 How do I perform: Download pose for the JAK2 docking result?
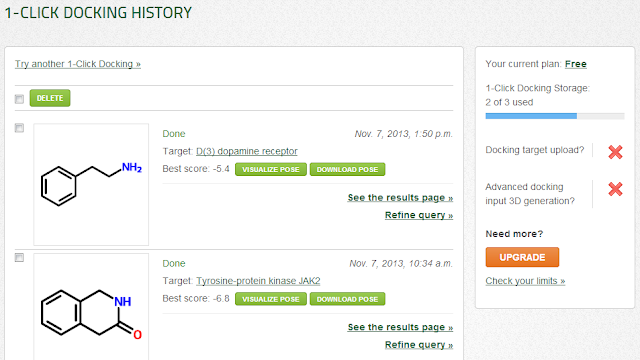coord(347,299)
